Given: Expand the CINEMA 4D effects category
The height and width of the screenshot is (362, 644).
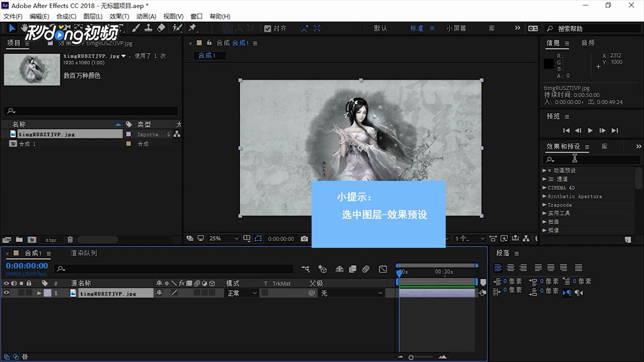Looking at the screenshot, I should (x=544, y=188).
